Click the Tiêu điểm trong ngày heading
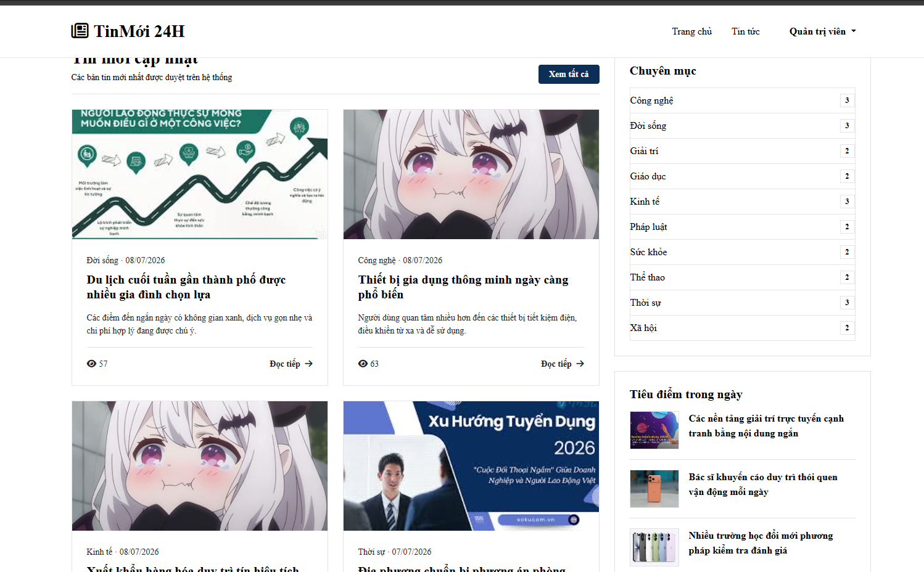Viewport: 924px width, 572px height. point(686,394)
